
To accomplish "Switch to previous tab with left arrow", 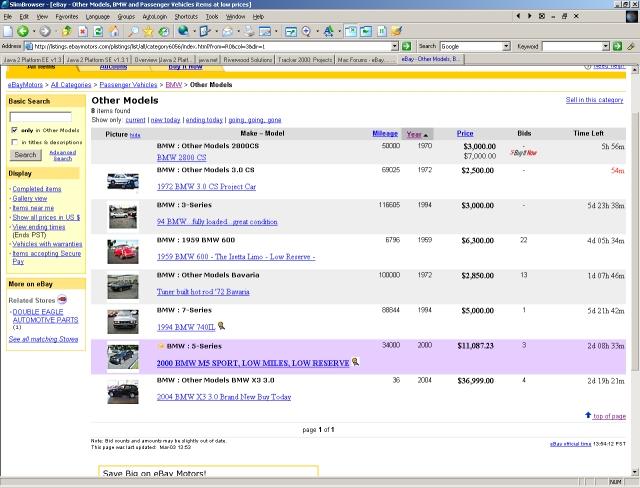I will tap(518, 16).
